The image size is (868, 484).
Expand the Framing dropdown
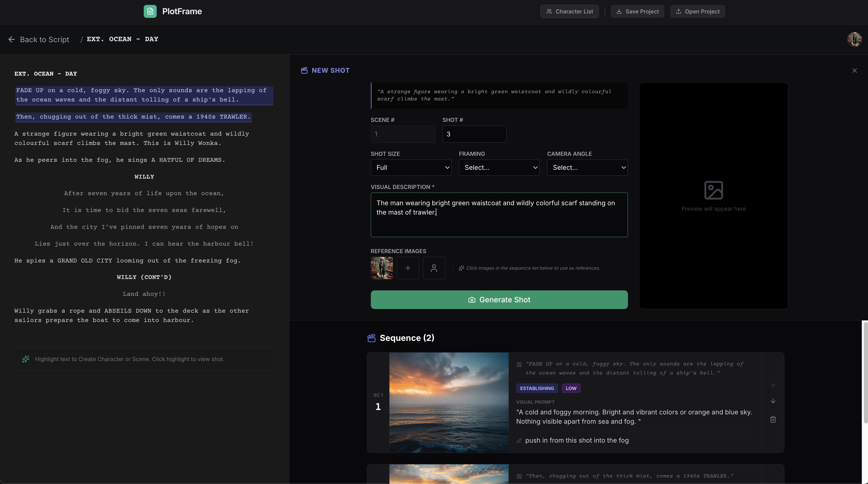click(x=499, y=167)
